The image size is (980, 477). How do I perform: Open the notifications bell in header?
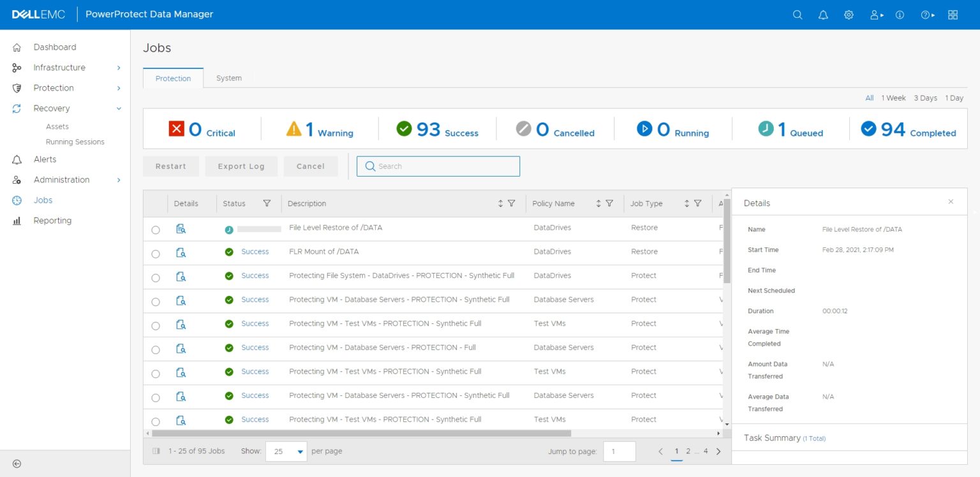point(823,15)
